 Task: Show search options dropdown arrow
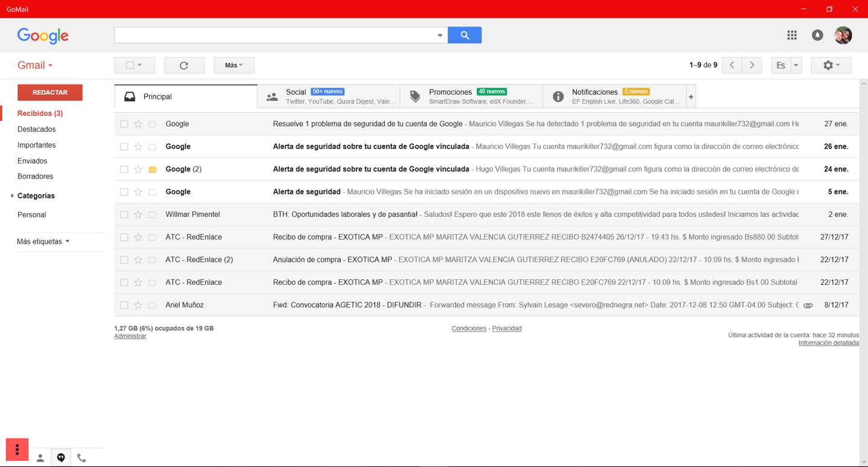(440, 36)
